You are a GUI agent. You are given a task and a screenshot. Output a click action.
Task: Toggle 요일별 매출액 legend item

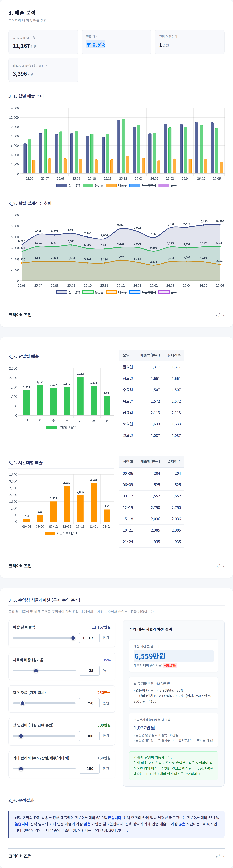(61, 427)
